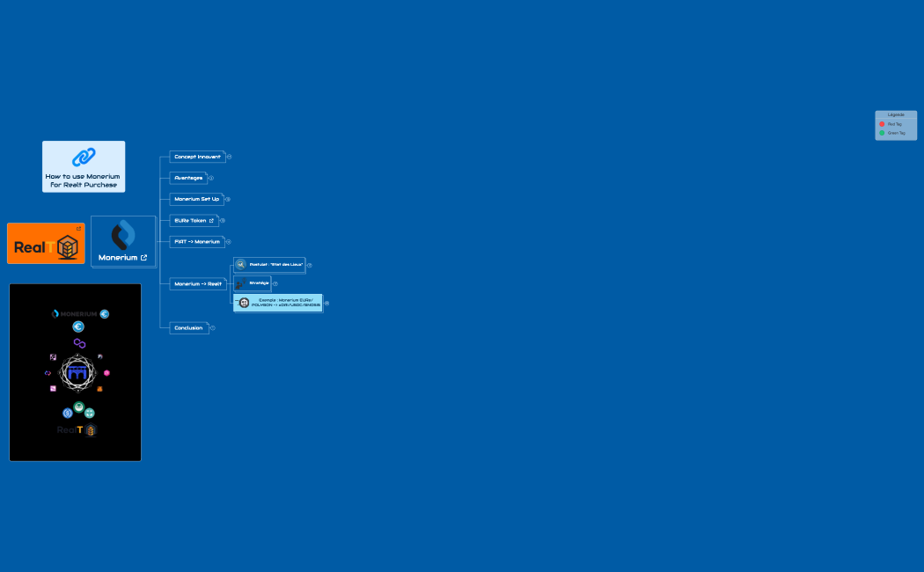
Task: Expand the Avantages branch count bubble
Action: [x=211, y=178]
